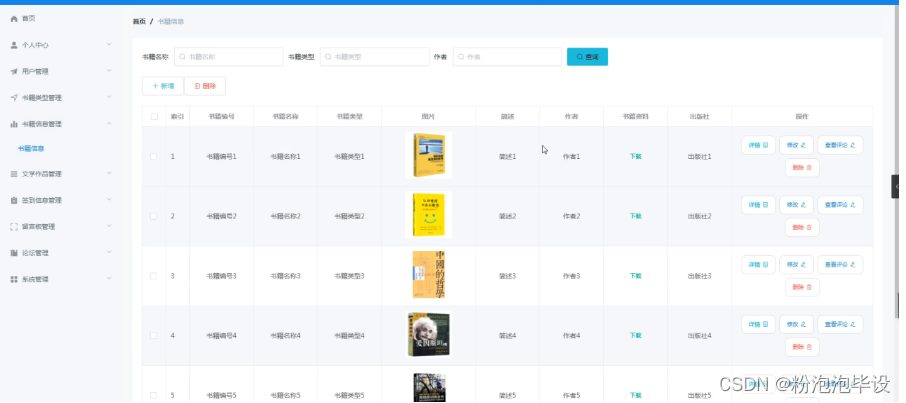
Task: Expand the 文学作品管理 menu chevron
Action: pos(109,173)
